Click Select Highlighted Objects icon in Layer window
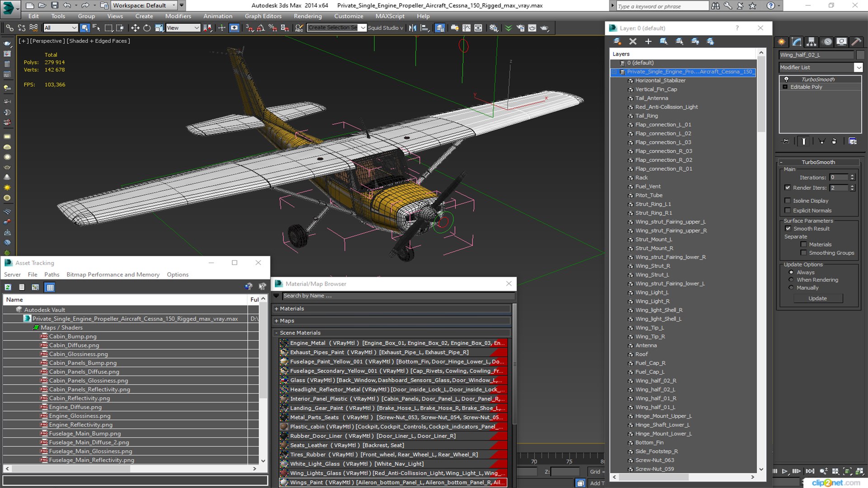Screen dimensions: 868x488 tap(664, 42)
